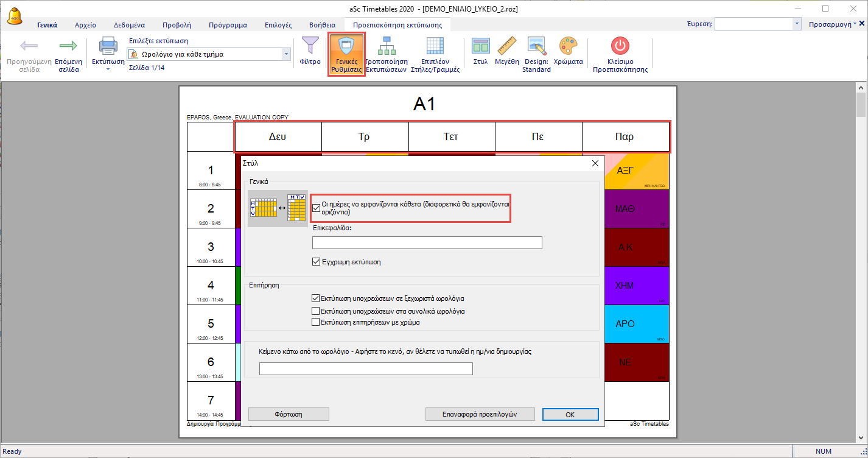Click Επαναφορά προεπιλογών button
The image size is (868, 458).
480,414
